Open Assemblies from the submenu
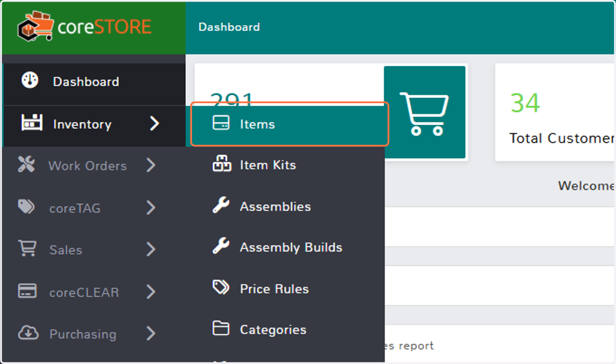This screenshot has height=364, width=616. tap(275, 206)
